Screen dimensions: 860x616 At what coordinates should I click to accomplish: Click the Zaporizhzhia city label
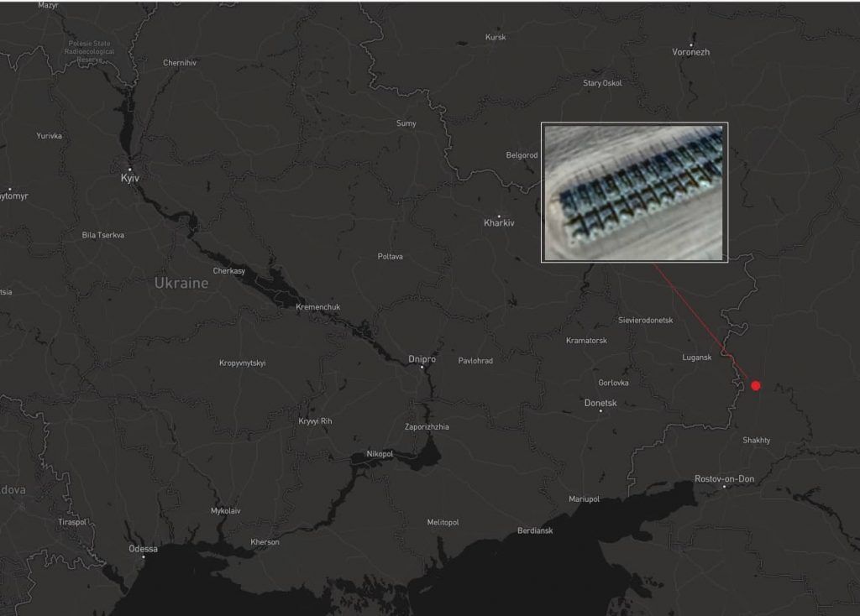pyautogui.click(x=427, y=427)
